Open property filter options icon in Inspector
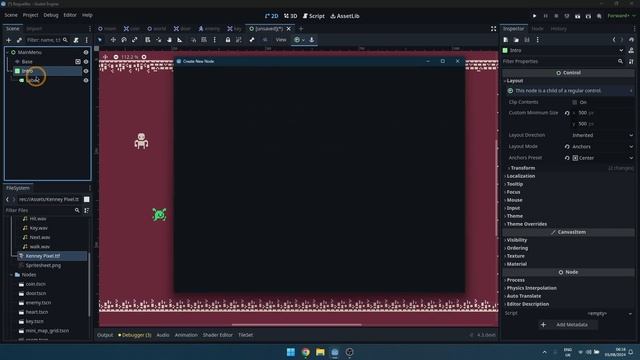This screenshot has width=640, height=360. [631, 61]
